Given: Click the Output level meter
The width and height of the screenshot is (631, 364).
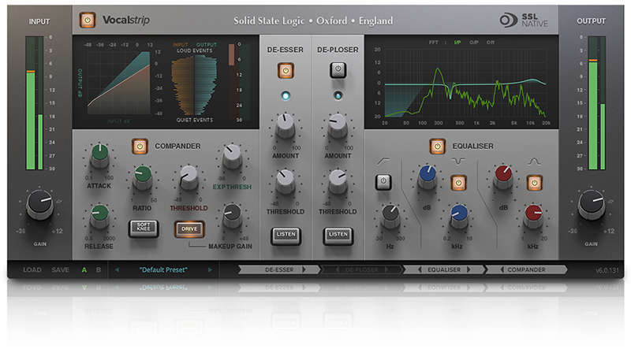Looking at the screenshot, I should 596,103.
